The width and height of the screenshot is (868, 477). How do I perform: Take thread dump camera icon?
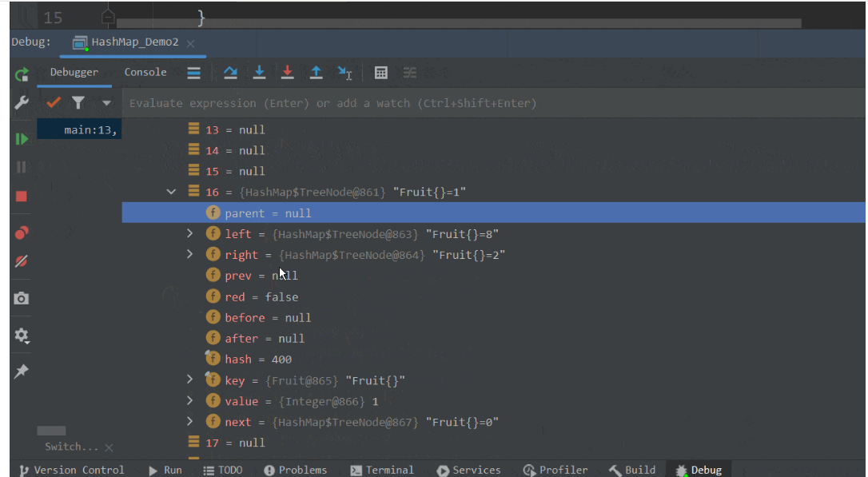22,298
